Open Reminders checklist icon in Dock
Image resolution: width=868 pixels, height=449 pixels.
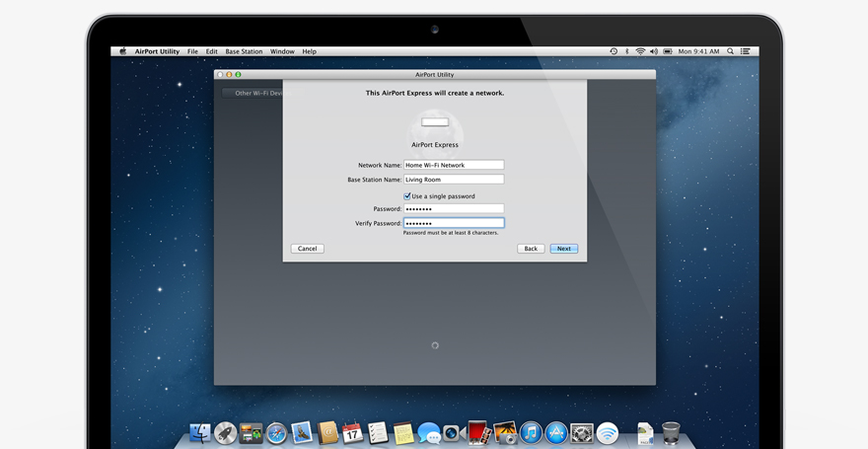[x=378, y=433]
